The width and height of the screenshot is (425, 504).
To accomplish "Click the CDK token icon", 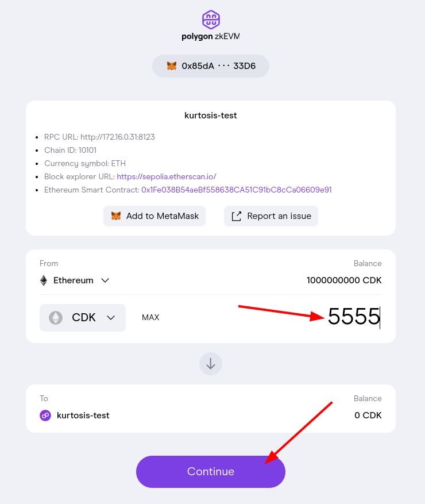I will pyautogui.click(x=56, y=318).
